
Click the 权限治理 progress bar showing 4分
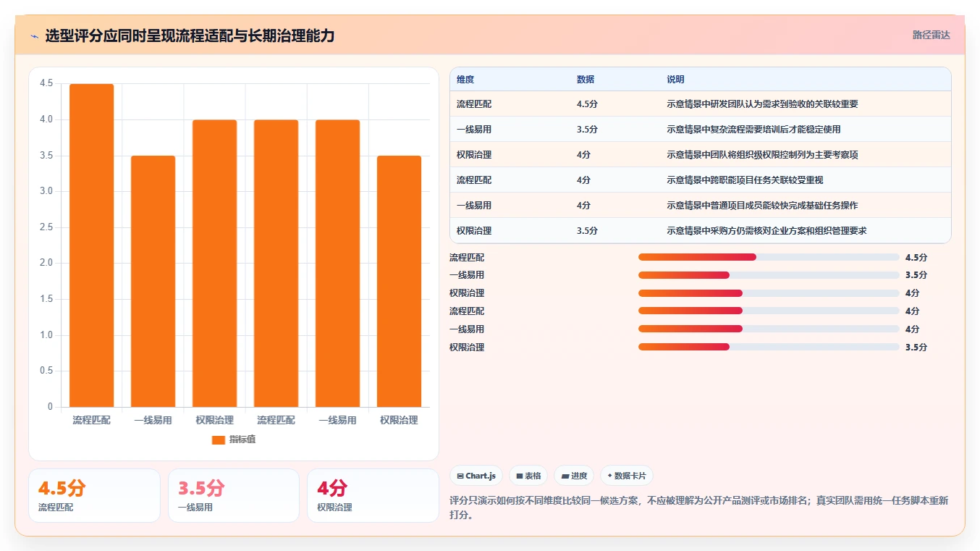(769, 293)
